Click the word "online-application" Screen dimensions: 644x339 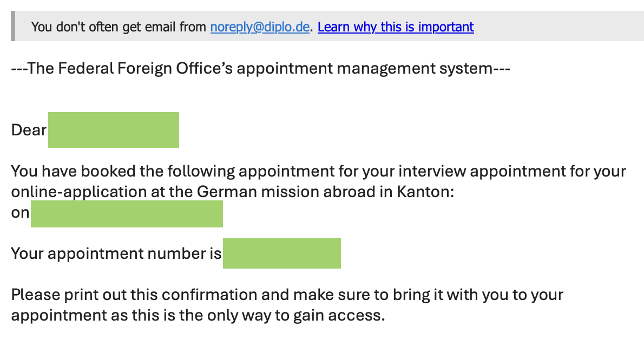point(71,192)
